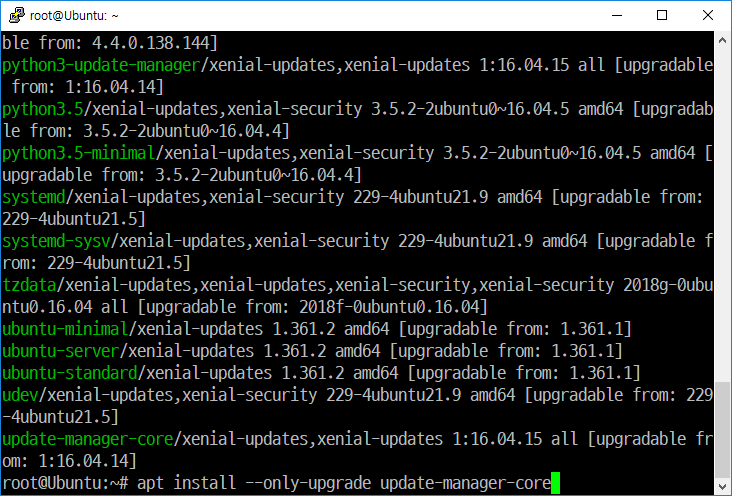Click the tzdata package name
Screen dimensions: 732x496
(29, 285)
